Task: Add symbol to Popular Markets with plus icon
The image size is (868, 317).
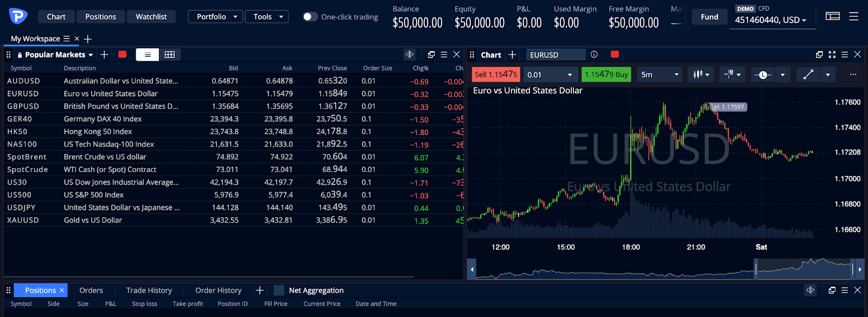Action: tap(104, 54)
